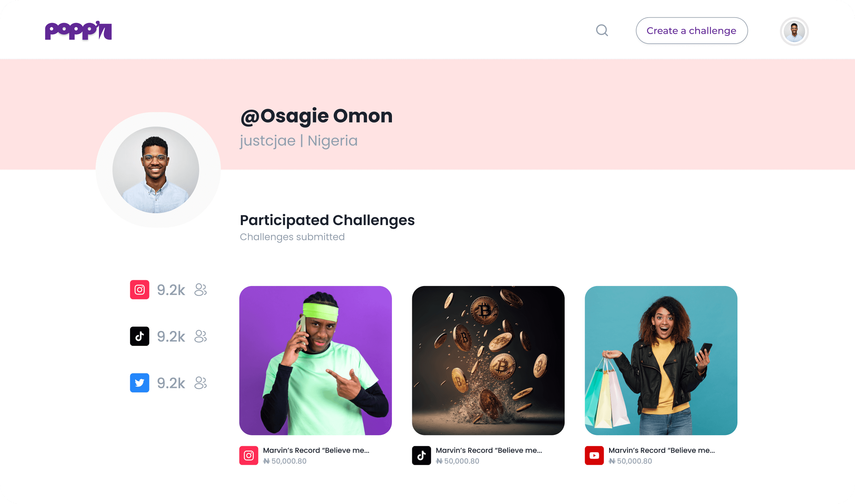
Task: Click the Twitter icon in follower stats
Action: (140, 383)
